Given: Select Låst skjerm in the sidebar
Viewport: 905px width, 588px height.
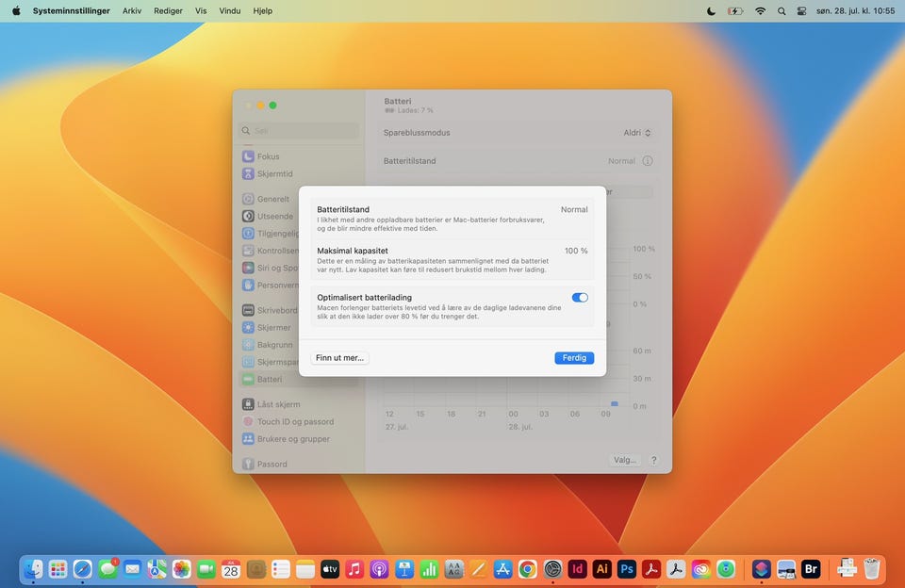Looking at the screenshot, I should tap(299, 404).
